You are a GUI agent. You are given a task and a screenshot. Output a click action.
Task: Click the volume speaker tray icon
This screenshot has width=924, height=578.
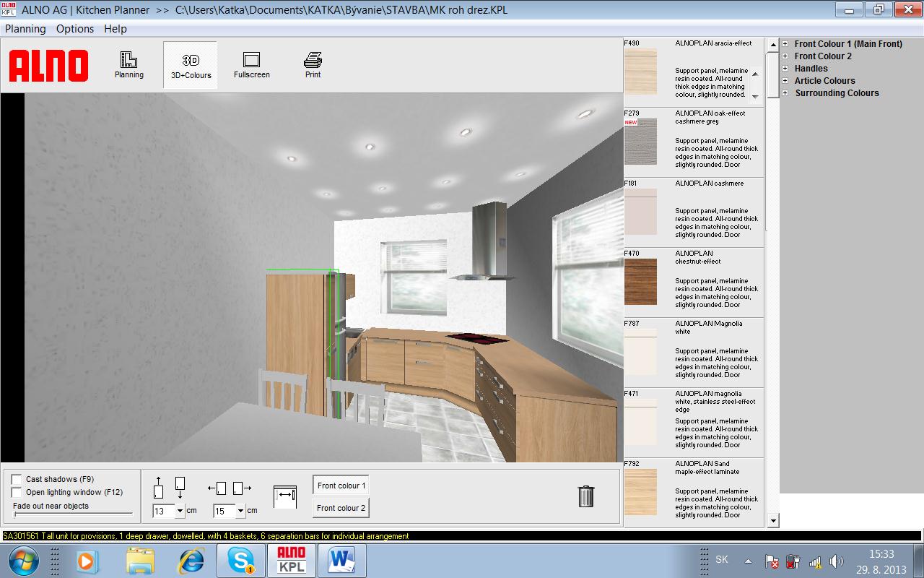click(x=836, y=561)
